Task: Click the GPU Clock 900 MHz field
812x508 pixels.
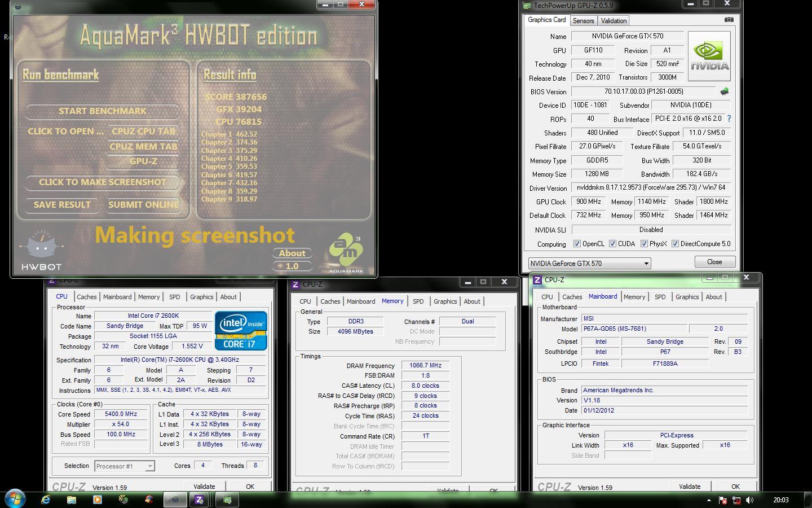Action: (x=588, y=202)
